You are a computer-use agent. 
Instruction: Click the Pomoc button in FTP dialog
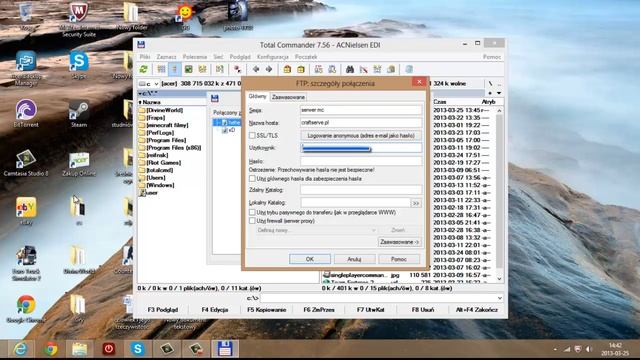coord(399,259)
